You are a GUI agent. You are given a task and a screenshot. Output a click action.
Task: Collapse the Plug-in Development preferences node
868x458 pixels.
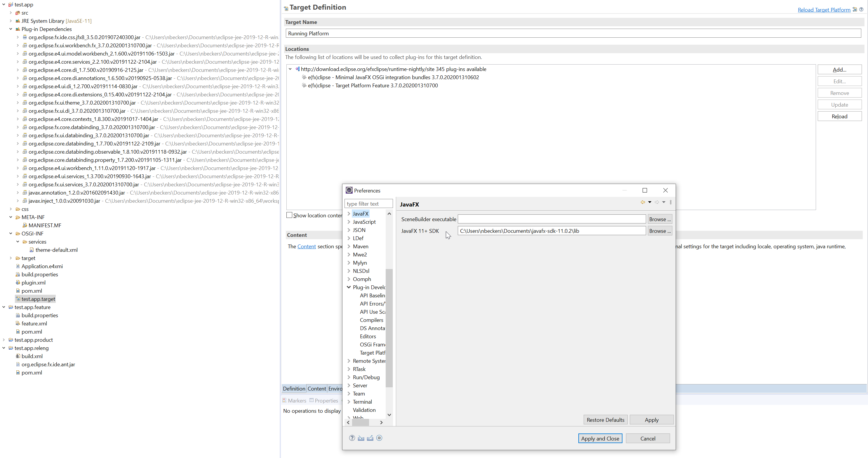click(349, 287)
